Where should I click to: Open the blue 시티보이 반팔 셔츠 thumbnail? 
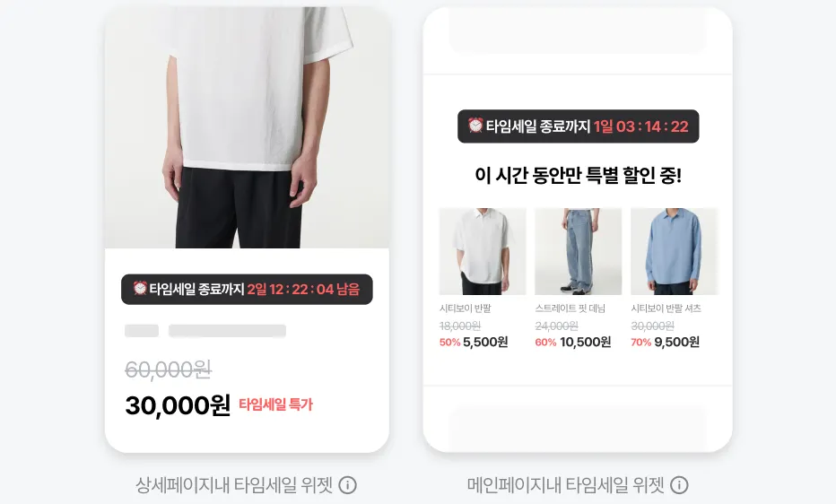tap(675, 251)
